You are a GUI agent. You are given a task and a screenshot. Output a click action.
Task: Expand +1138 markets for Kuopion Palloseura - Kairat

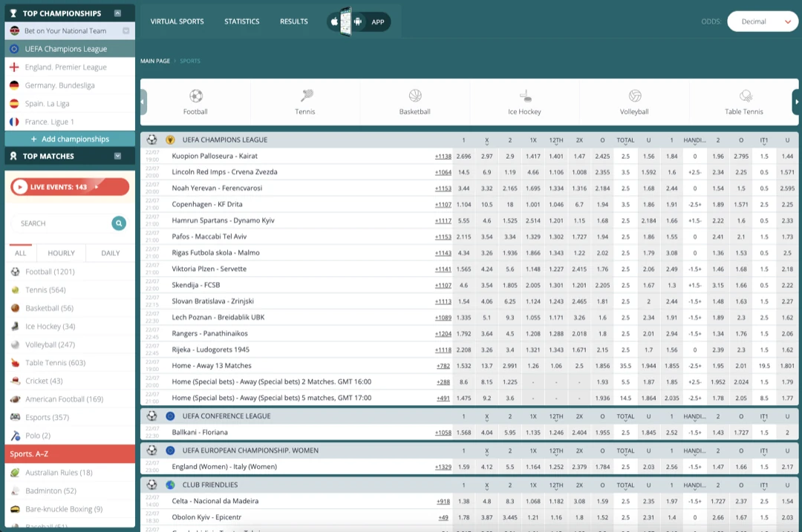(443, 157)
